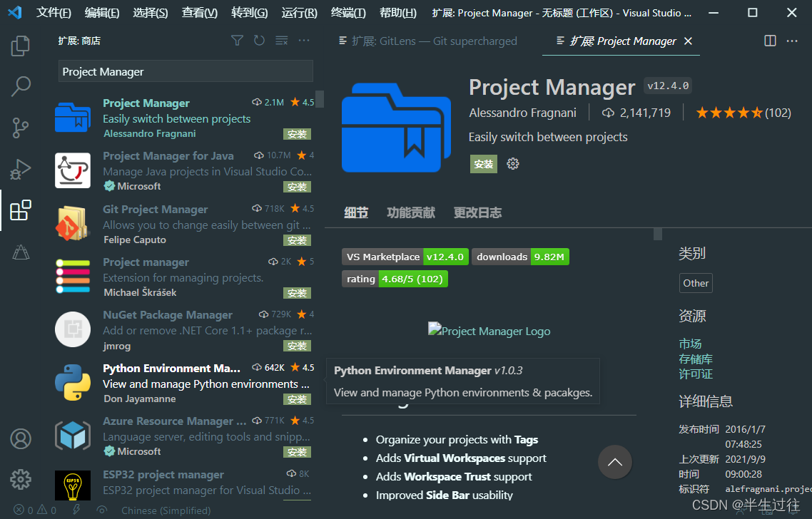Open the Manage gear in activity bar

[x=20, y=480]
